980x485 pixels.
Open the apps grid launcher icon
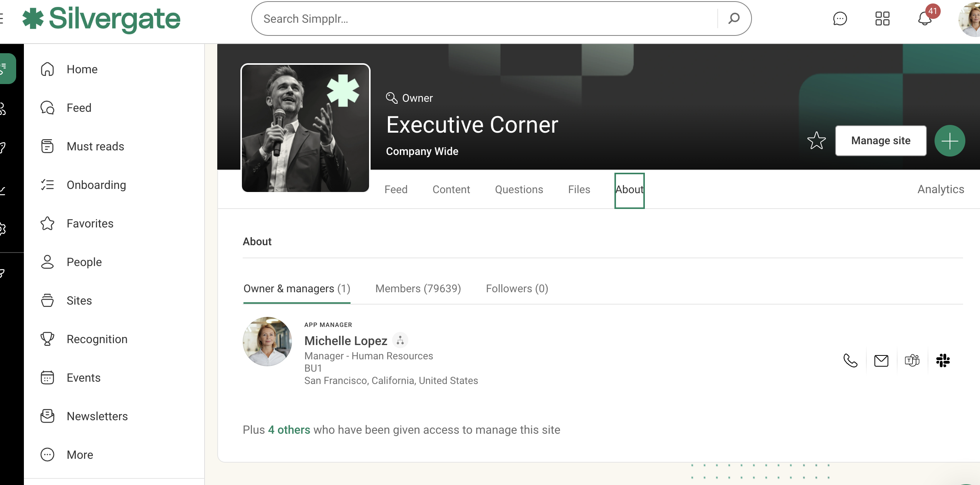[882, 19]
